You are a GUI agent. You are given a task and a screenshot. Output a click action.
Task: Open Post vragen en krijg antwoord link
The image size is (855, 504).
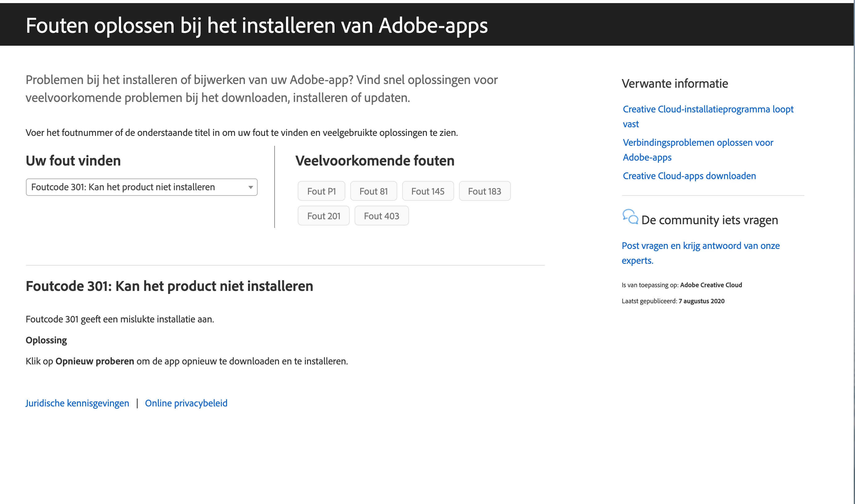701,246
